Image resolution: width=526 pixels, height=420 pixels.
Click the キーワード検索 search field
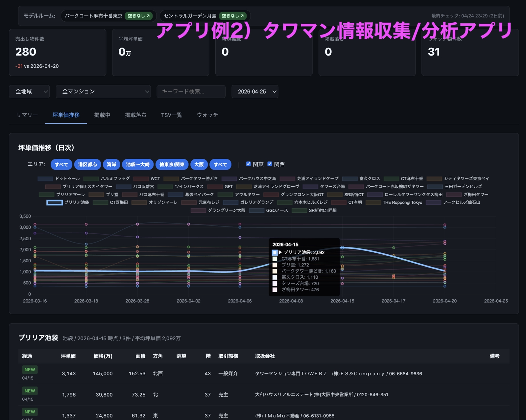coord(191,92)
